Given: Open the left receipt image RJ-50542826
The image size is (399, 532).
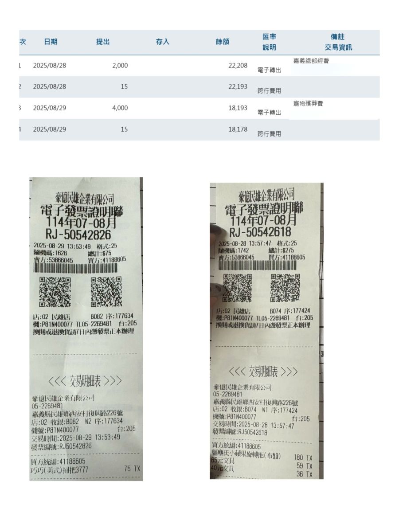Looking at the screenshot, I should [x=86, y=329].
